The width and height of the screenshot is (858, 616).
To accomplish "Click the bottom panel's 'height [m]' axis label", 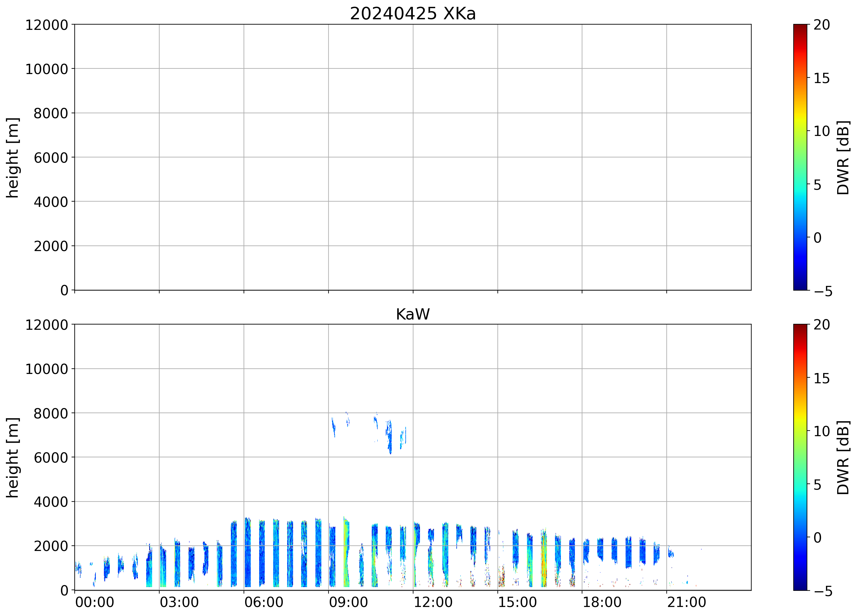I will [x=12, y=457].
